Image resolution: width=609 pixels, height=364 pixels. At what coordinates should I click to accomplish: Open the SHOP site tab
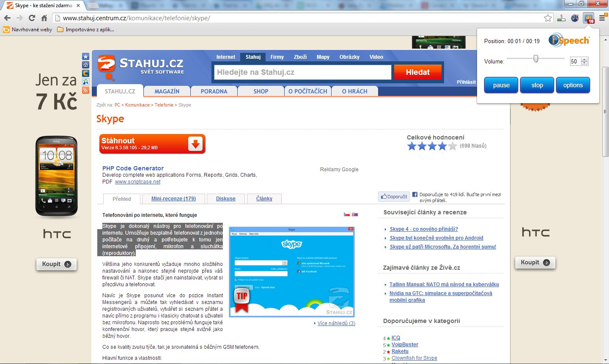pos(261,91)
